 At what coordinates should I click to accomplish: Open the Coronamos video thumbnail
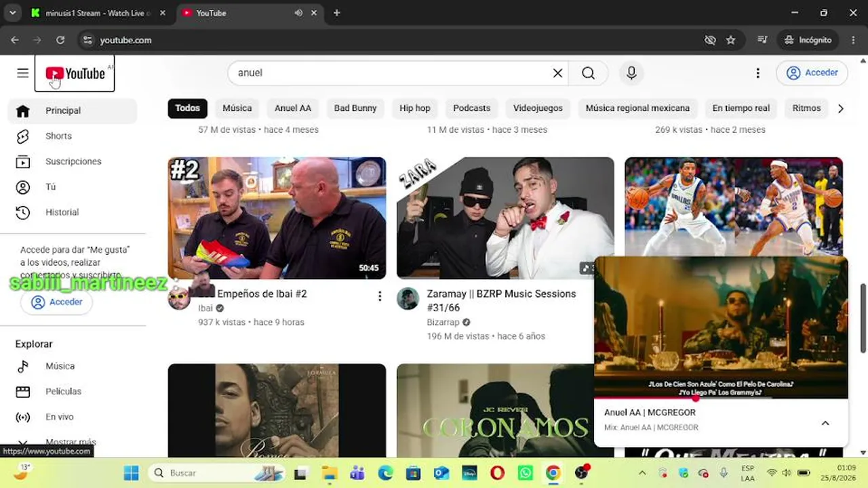click(x=495, y=411)
